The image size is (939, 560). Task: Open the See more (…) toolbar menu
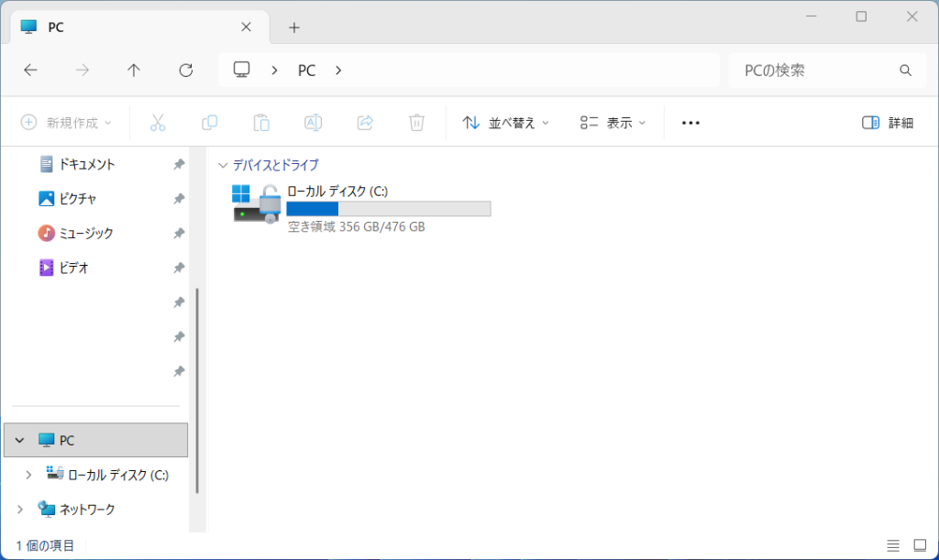(690, 122)
